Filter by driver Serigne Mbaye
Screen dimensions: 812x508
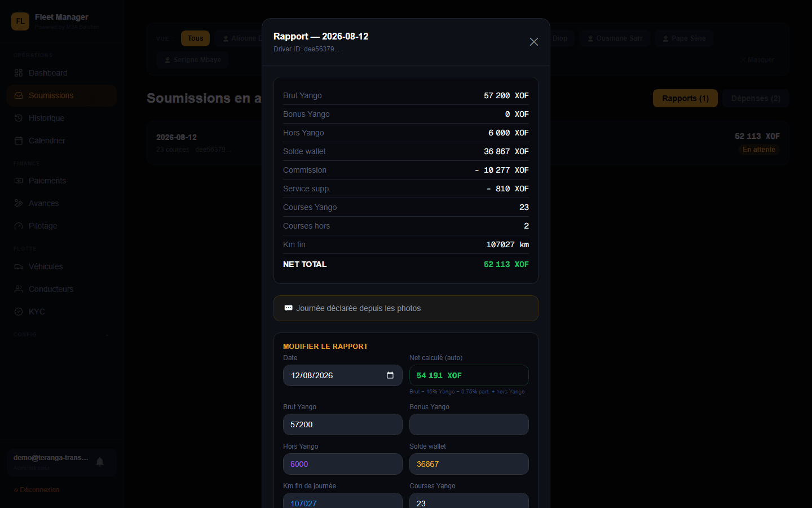pos(192,60)
